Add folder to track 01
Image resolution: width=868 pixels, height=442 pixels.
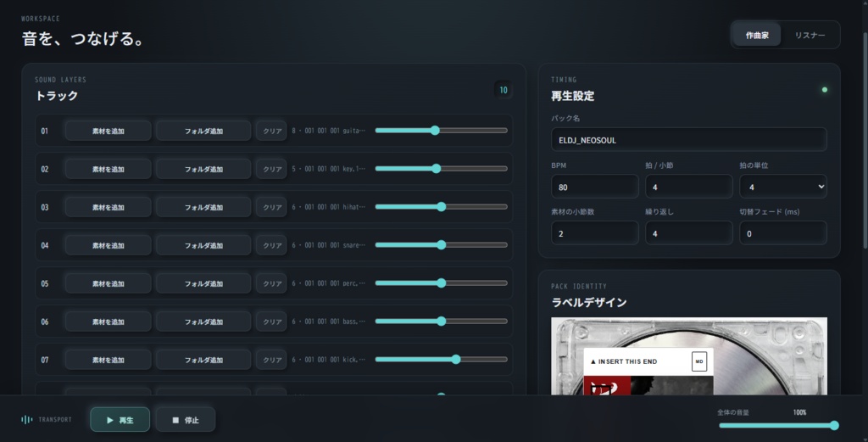click(203, 131)
